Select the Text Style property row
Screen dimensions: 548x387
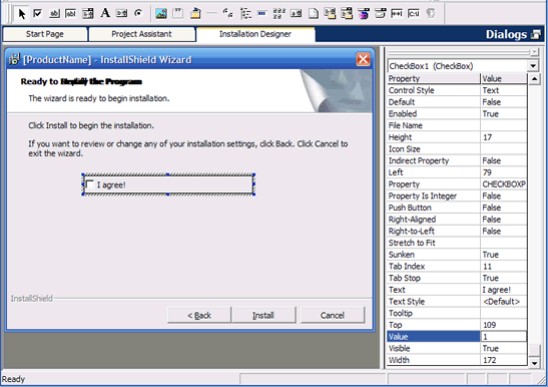pos(457,301)
